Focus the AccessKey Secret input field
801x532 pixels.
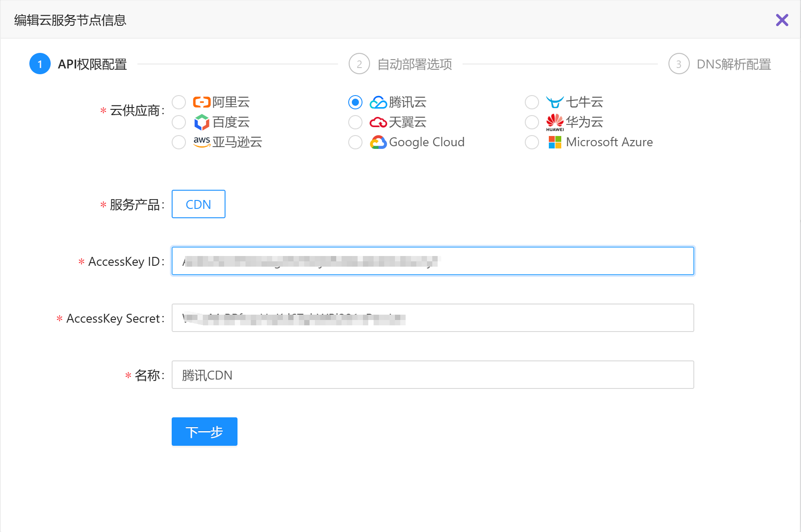[433, 318]
